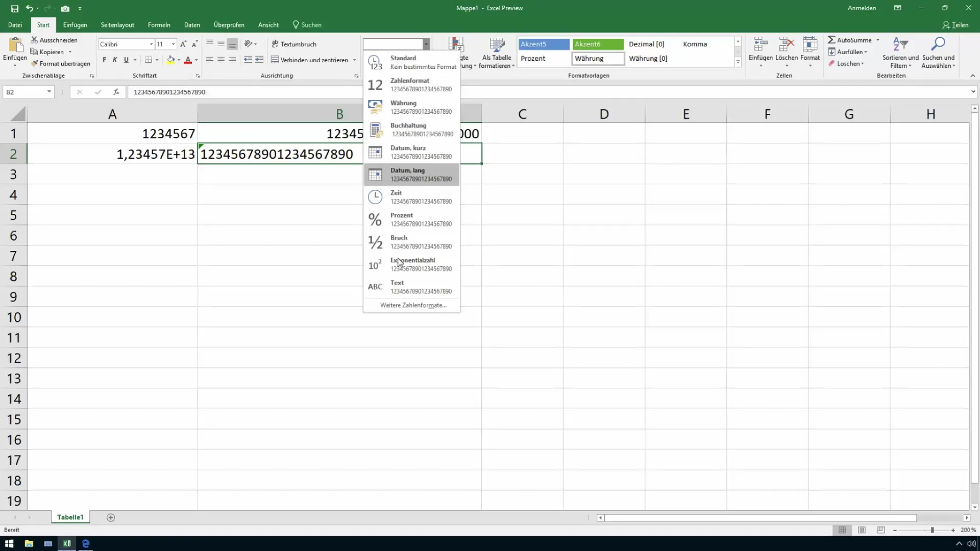The image size is (980, 551).
Task: Expand the cell styles gallery
Action: coord(738,62)
